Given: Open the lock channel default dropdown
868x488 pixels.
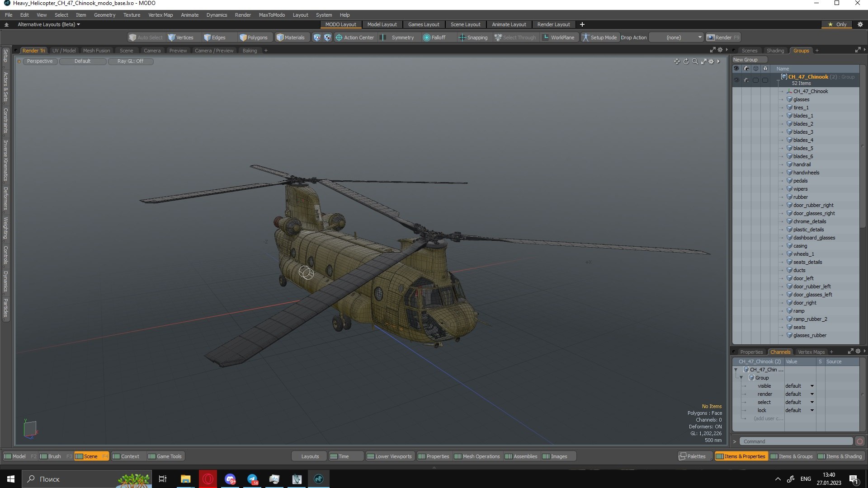Looking at the screenshot, I should point(799,410).
